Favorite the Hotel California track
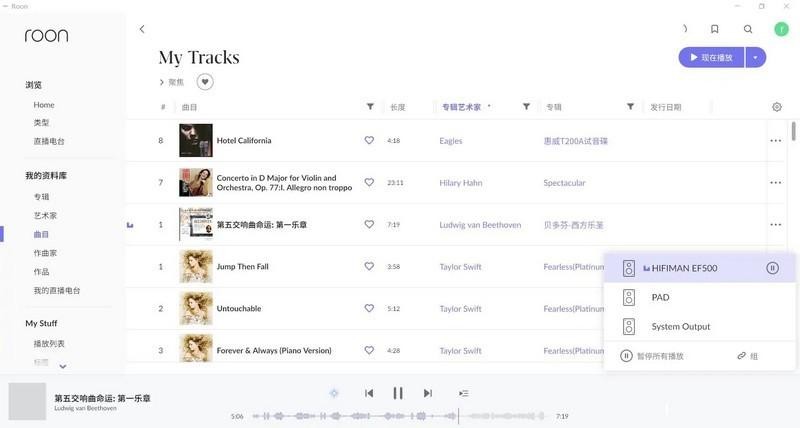The height and width of the screenshot is (428, 800). [369, 140]
